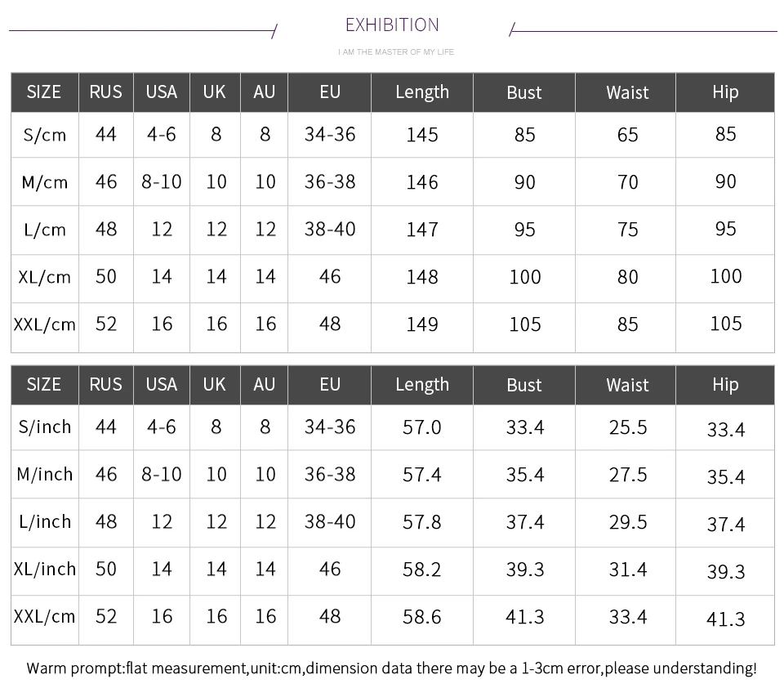
Task: Select the USA value 8-10 for M/cm
Action: pyautogui.click(x=162, y=182)
